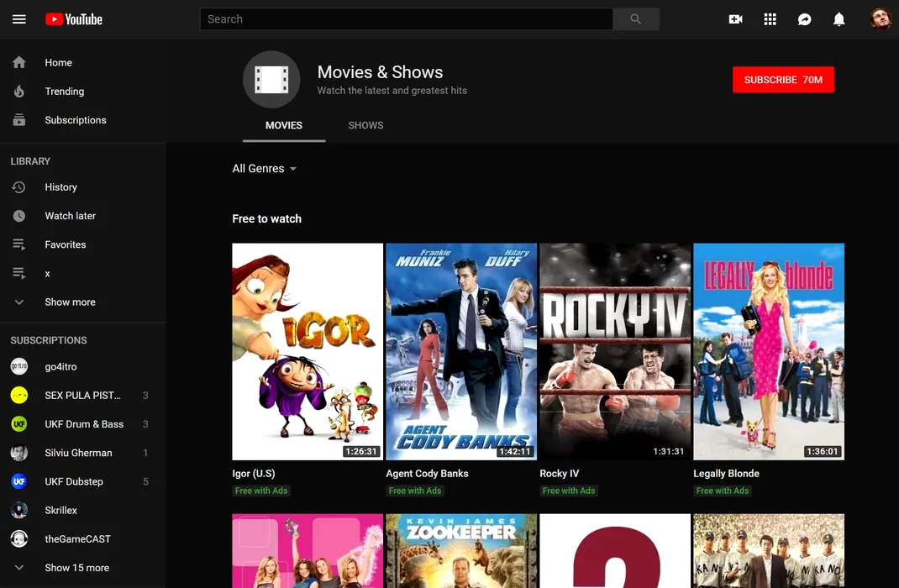Click the Rocky IV movie poster
The height and width of the screenshot is (588, 899).
[615, 351]
